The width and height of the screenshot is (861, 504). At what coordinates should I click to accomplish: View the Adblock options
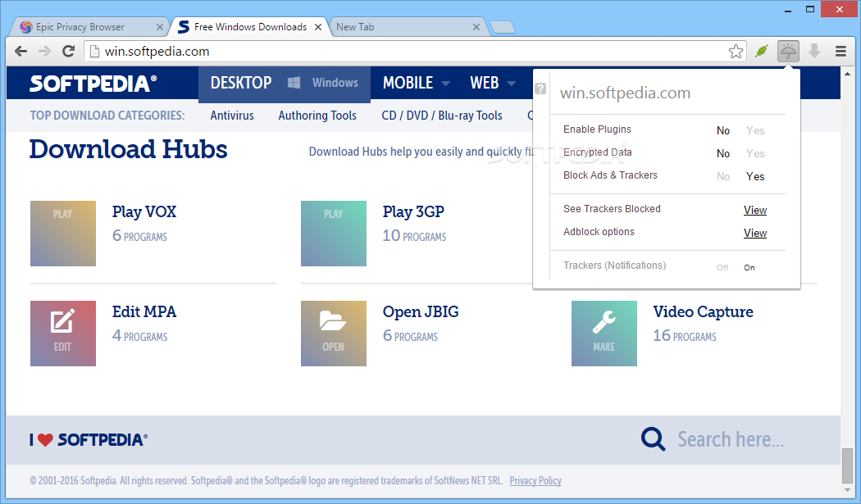[755, 234]
